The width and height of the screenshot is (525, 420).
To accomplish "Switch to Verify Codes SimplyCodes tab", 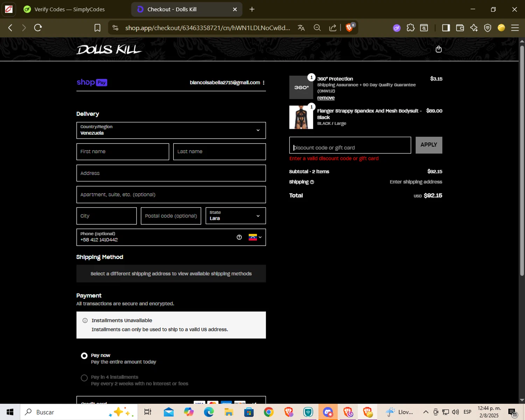I will 70,9.
